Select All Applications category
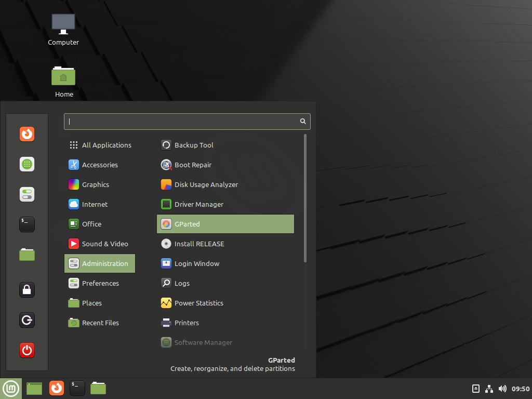This screenshot has height=399, width=532. click(x=106, y=145)
